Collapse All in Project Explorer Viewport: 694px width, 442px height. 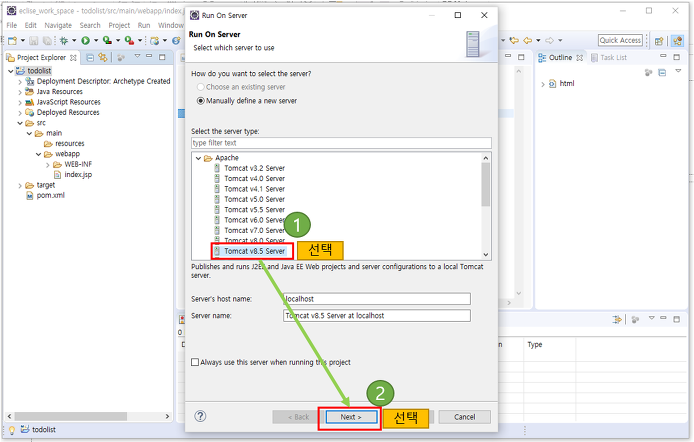click(90, 58)
